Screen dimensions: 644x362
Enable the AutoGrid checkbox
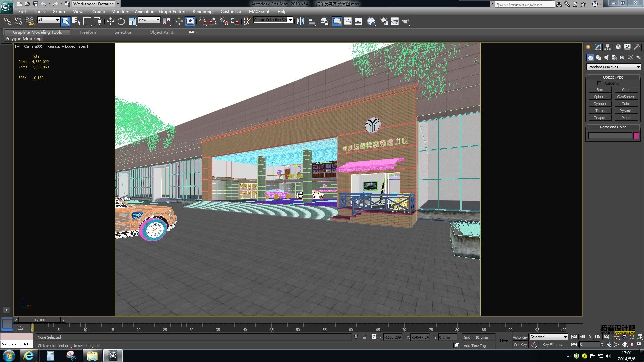point(599,83)
